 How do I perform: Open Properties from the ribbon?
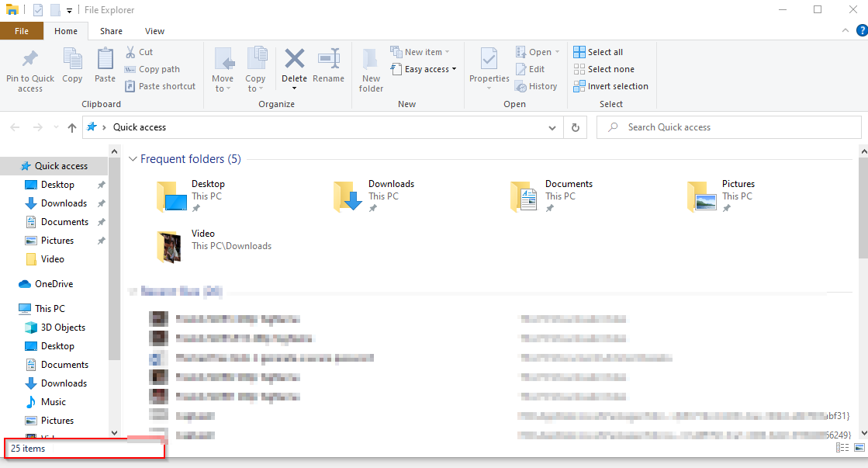[489, 60]
